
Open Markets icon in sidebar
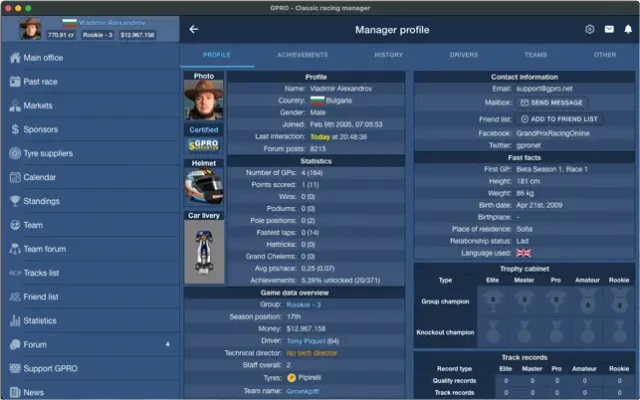tap(15, 106)
